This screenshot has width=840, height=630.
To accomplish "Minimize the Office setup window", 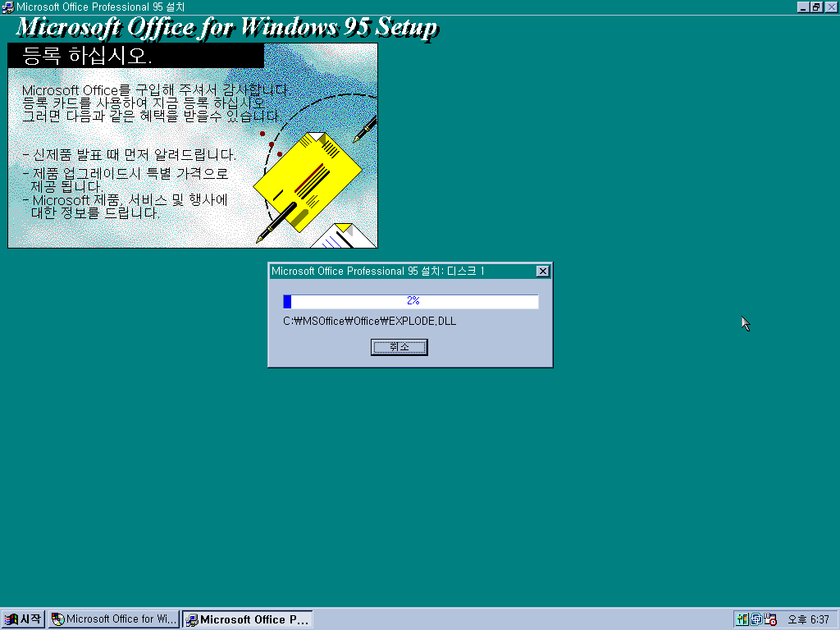I will [802, 7].
